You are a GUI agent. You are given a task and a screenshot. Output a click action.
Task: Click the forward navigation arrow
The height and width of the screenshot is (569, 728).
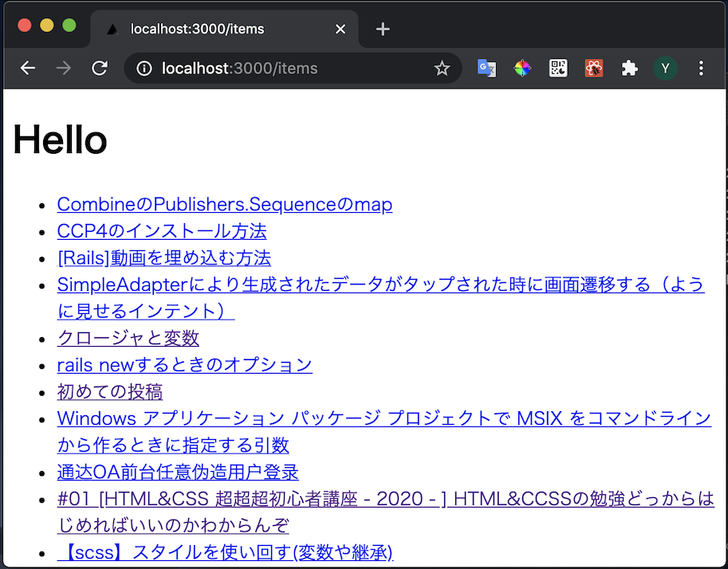(64, 69)
